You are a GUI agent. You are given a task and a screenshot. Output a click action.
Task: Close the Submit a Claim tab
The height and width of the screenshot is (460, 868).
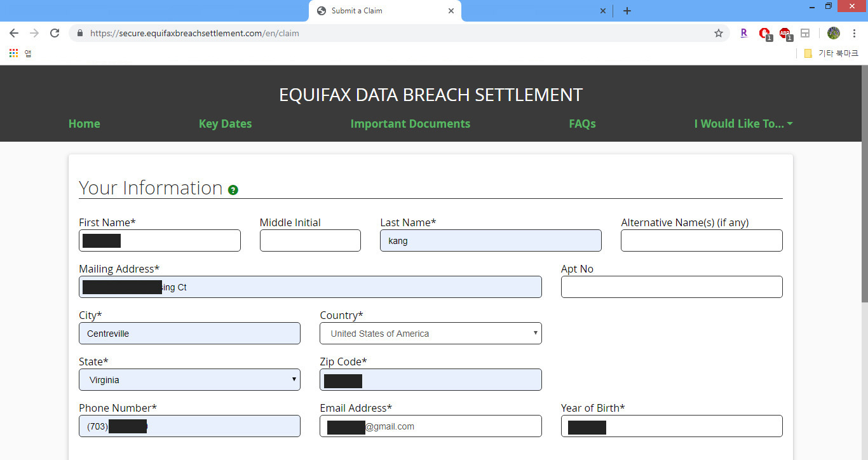click(x=451, y=11)
